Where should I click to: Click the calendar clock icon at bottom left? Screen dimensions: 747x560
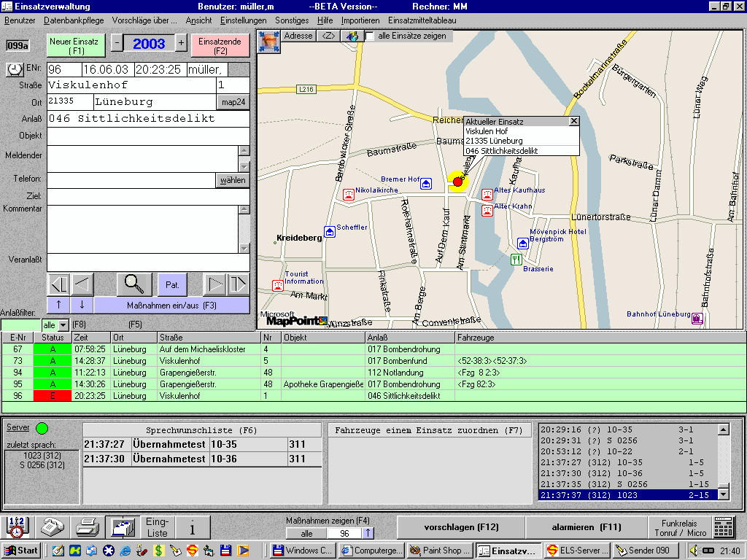[18, 526]
